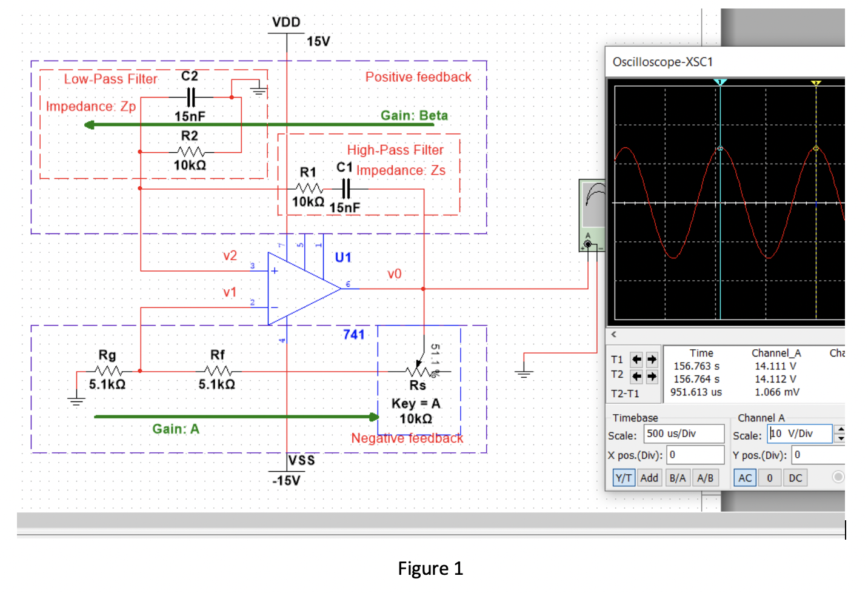Toggle Add mode in the Timebase section

point(649,478)
